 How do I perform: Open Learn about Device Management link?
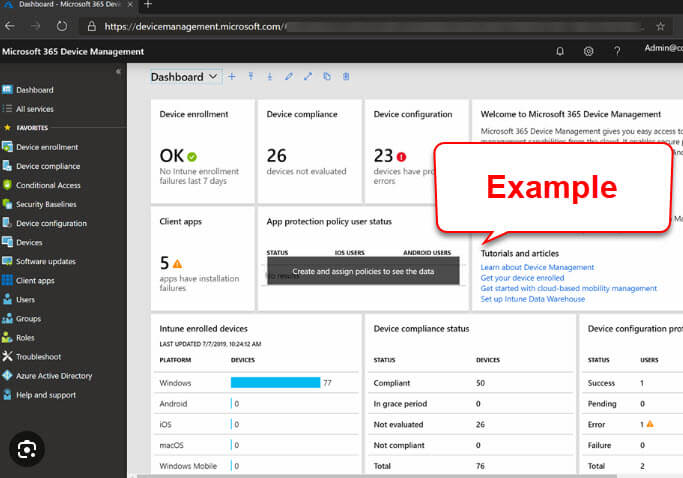click(537, 267)
